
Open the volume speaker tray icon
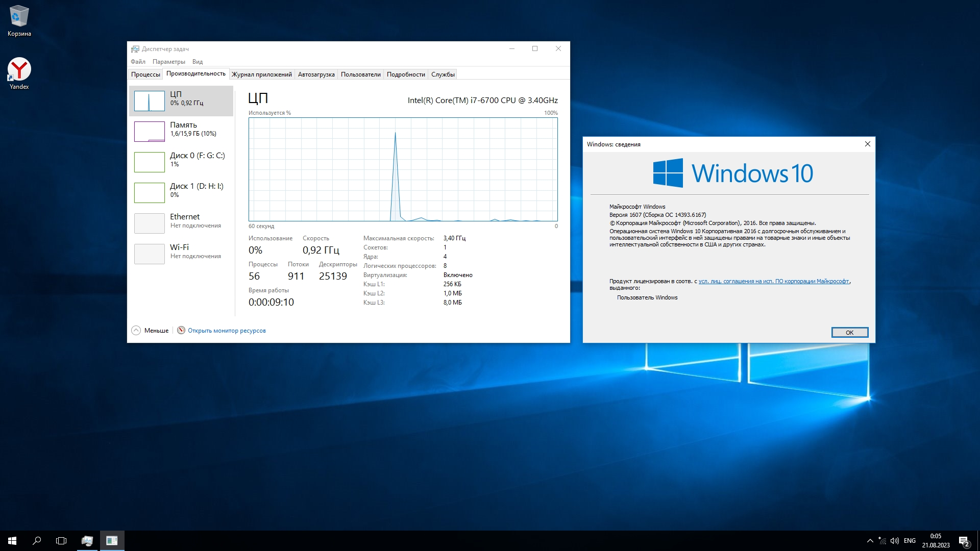click(x=894, y=541)
